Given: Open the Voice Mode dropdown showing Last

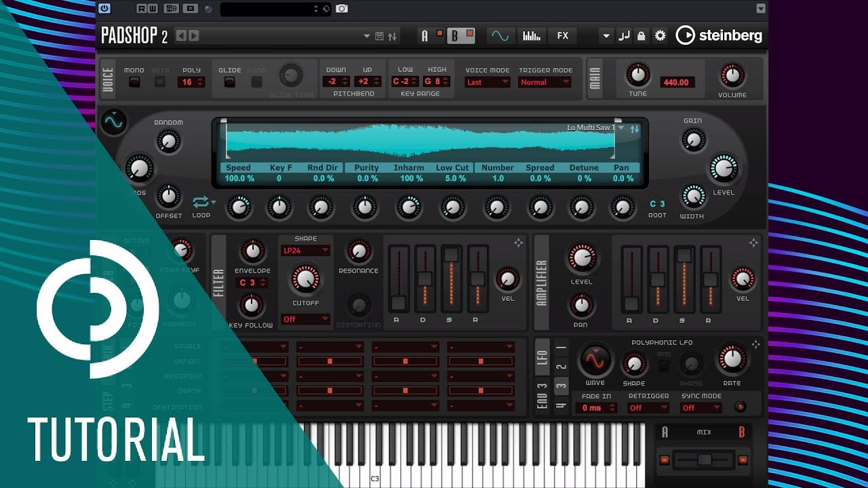Looking at the screenshot, I should tap(488, 82).
